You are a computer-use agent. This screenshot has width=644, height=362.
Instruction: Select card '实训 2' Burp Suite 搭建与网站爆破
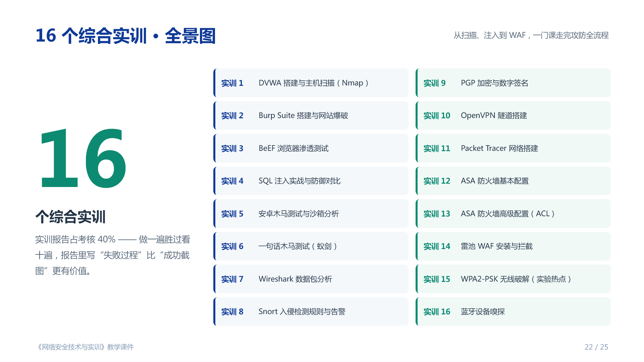click(311, 115)
